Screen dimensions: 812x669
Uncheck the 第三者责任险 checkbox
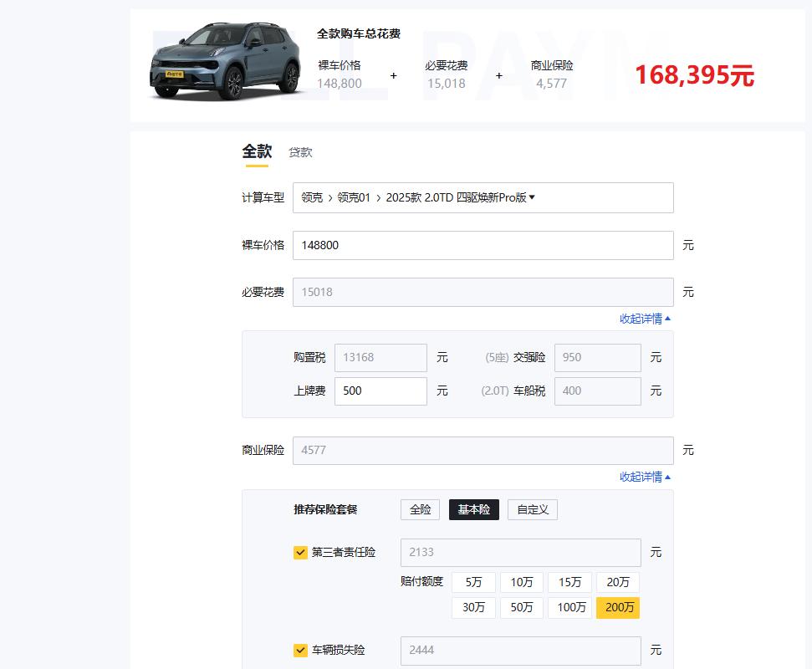pos(300,553)
